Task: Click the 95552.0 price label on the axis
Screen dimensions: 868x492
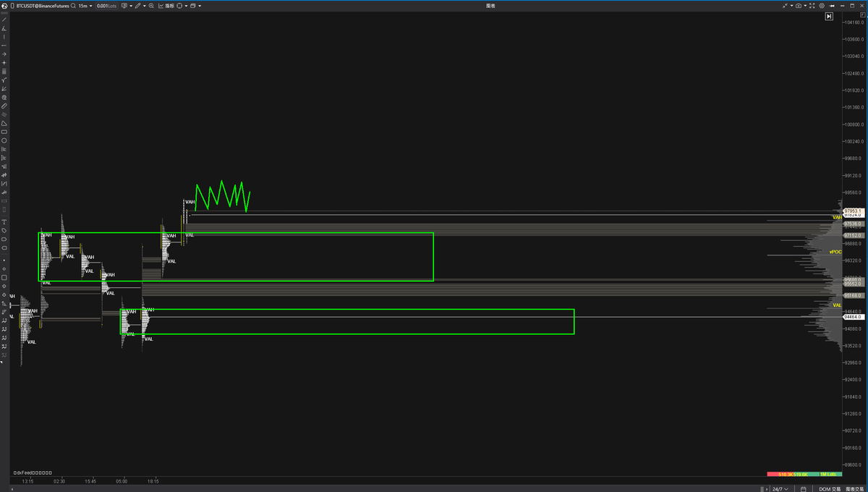Action: point(853,284)
